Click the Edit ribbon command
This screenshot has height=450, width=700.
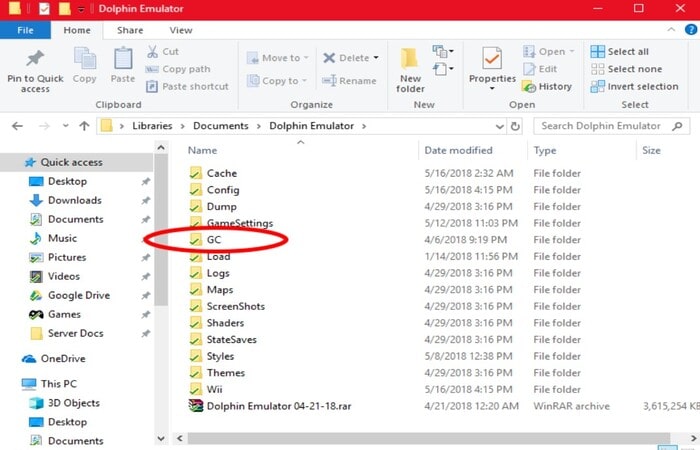click(540, 69)
